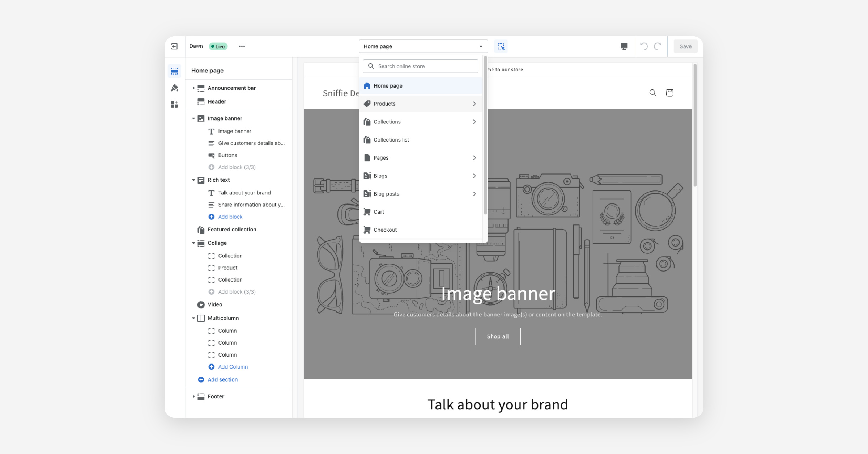Click the store preview search magnifier icon
This screenshot has height=454, width=868.
coord(653,93)
